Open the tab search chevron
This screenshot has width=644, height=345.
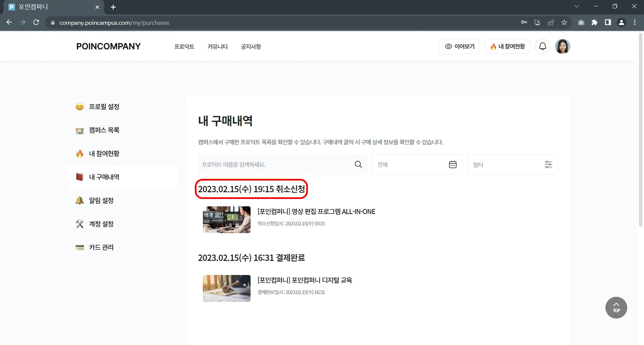[x=577, y=6]
